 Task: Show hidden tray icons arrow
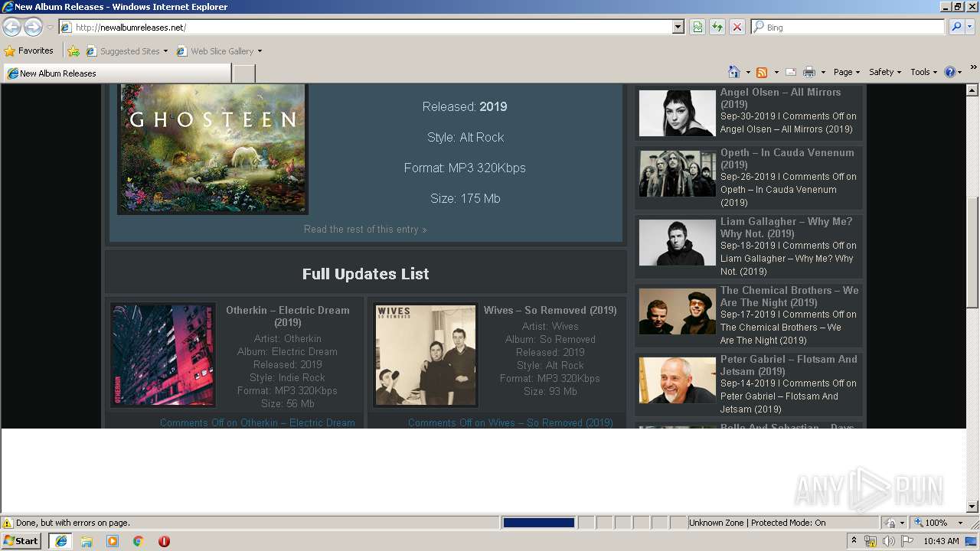pos(854,541)
